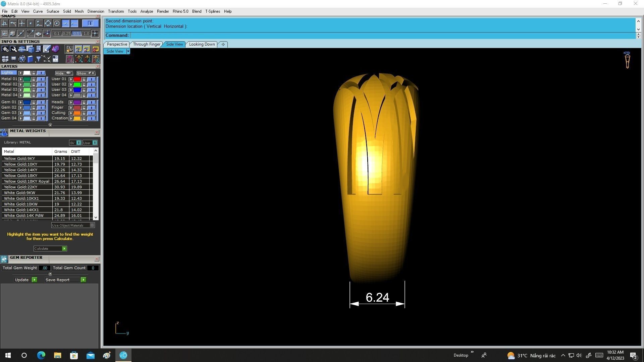
Task: Toggle lock on User 03 layer
Action: click(x=84, y=90)
